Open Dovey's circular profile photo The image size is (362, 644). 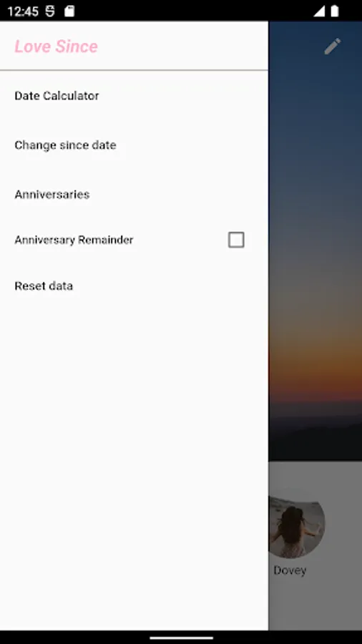pyautogui.click(x=296, y=527)
